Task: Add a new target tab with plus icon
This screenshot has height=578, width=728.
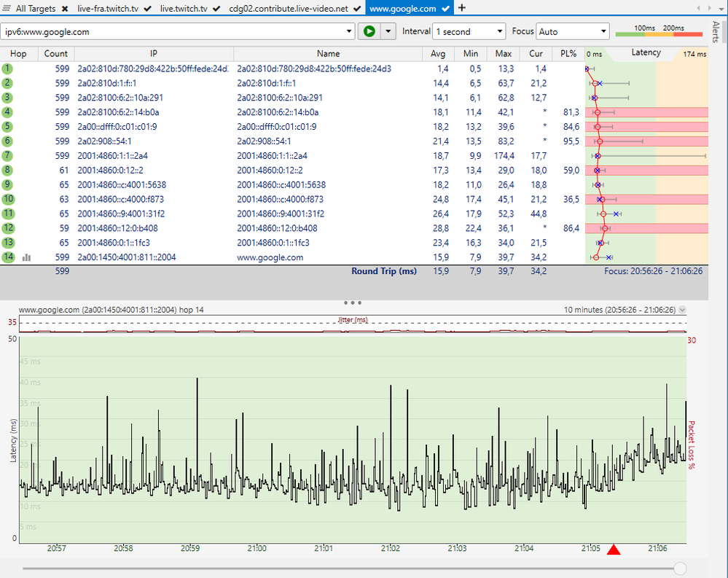Action: [462, 8]
